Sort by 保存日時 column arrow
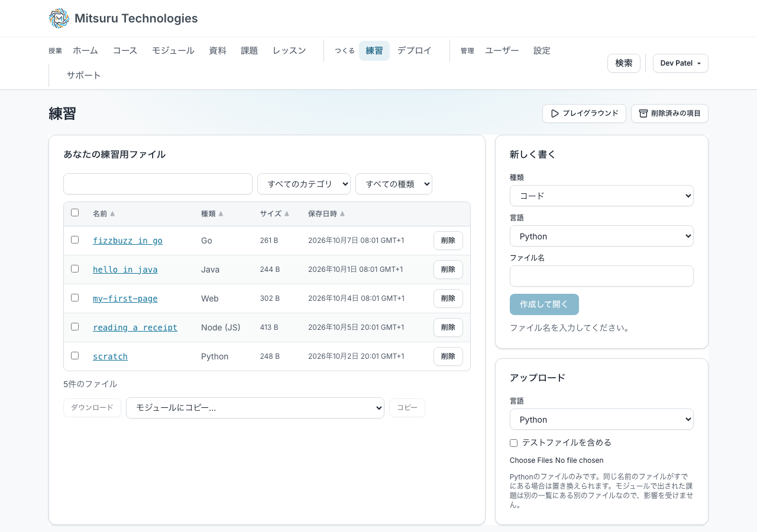The height and width of the screenshot is (532, 757). point(342,214)
